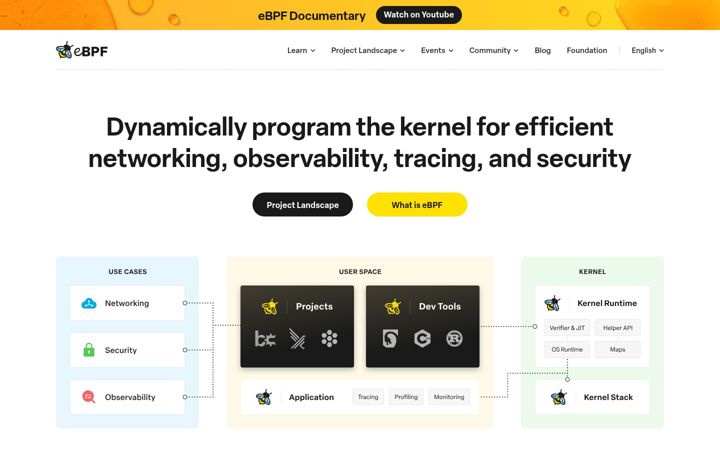Image resolution: width=720 pixels, height=450 pixels.
Task: Open the Events dropdown menu
Action: click(437, 51)
